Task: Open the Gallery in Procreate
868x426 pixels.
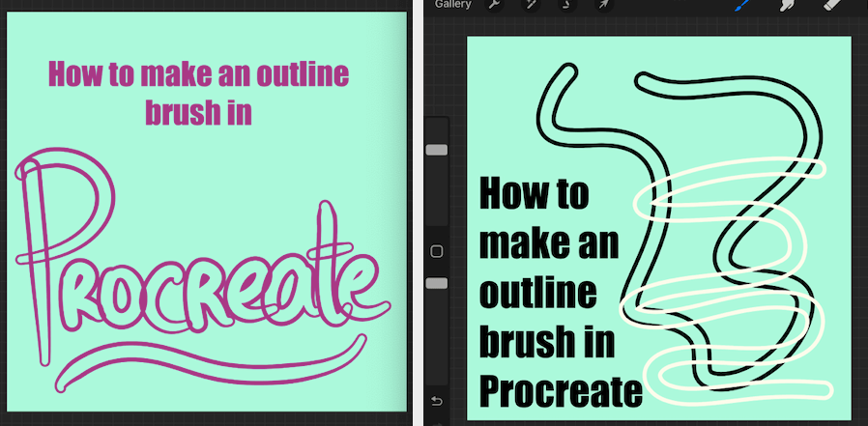Action: click(x=452, y=5)
